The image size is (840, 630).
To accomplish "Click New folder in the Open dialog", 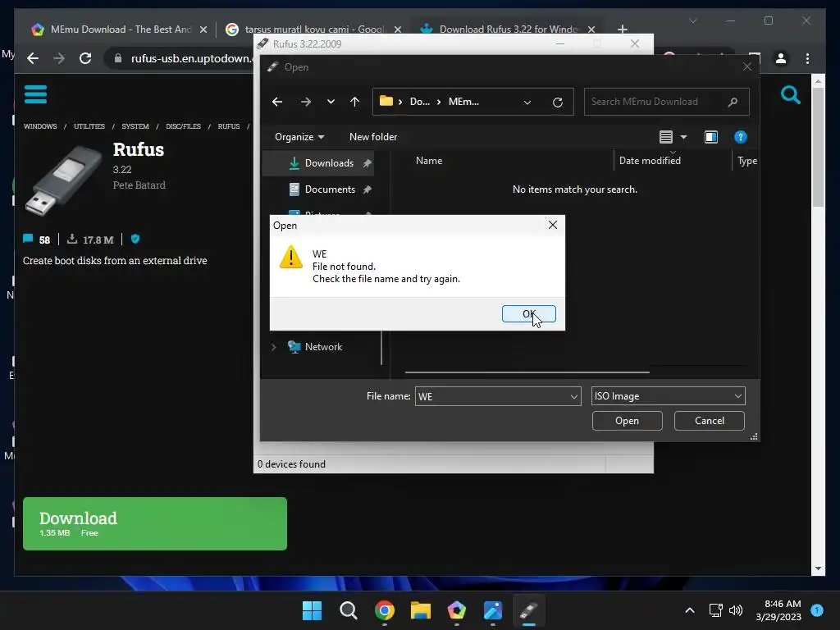I will (x=373, y=137).
